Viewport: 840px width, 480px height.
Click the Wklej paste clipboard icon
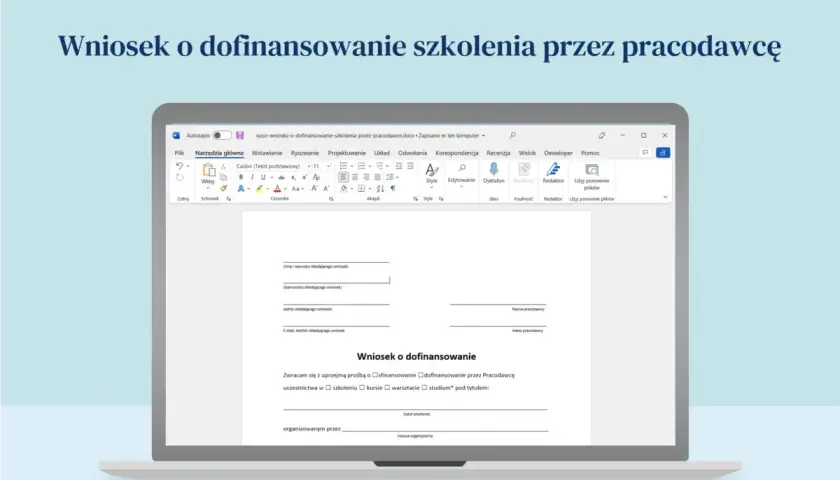pos(208,170)
